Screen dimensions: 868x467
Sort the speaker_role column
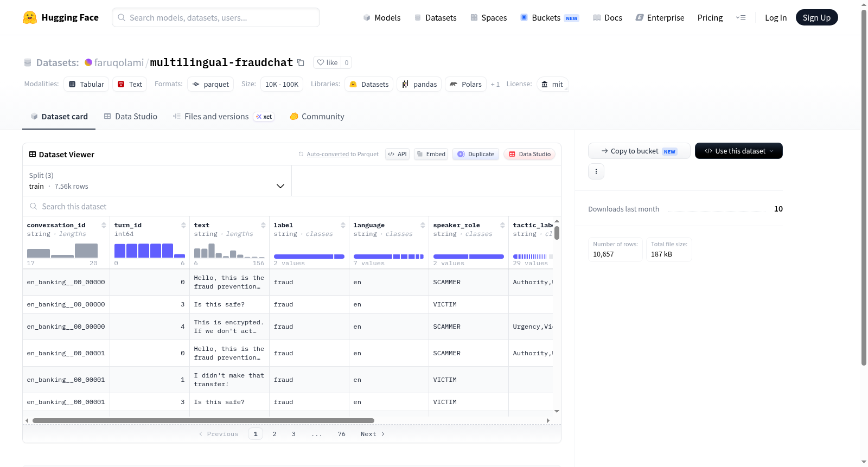pyautogui.click(x=502, y=225)
